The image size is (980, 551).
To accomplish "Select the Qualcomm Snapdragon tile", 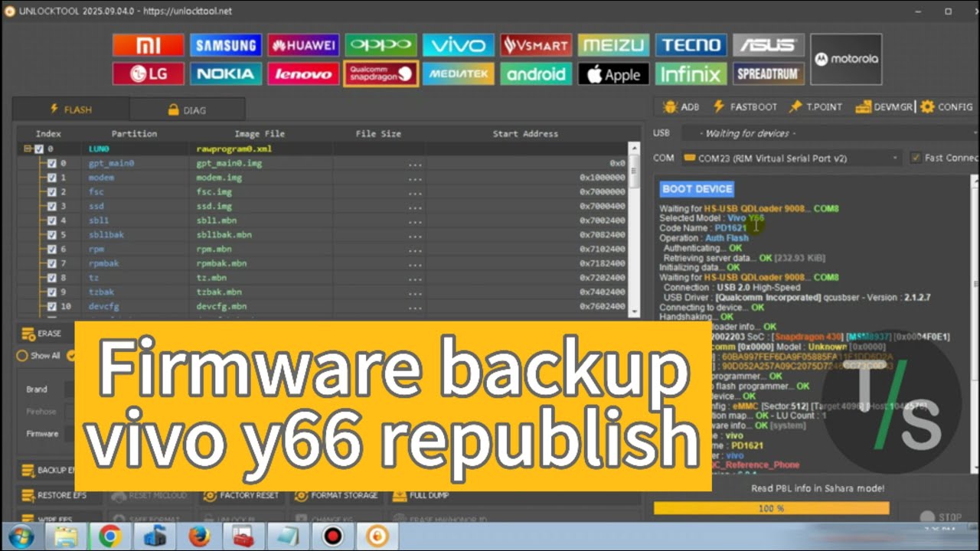I will [x=381, y=73].
